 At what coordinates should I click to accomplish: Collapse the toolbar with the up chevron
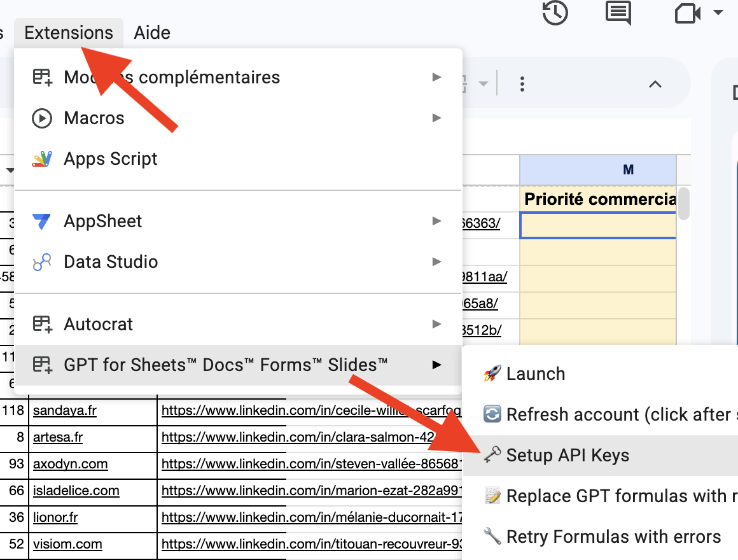655,84
